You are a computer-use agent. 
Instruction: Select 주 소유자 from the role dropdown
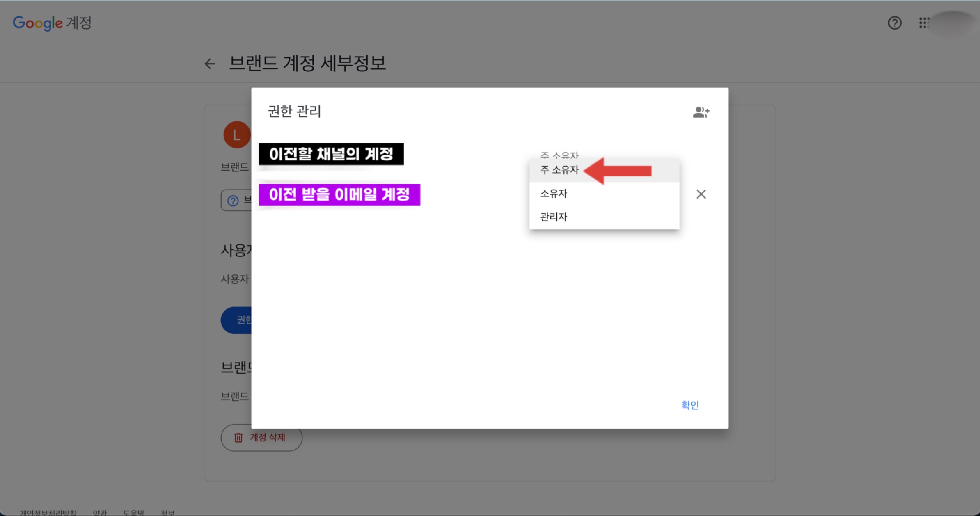560,170
